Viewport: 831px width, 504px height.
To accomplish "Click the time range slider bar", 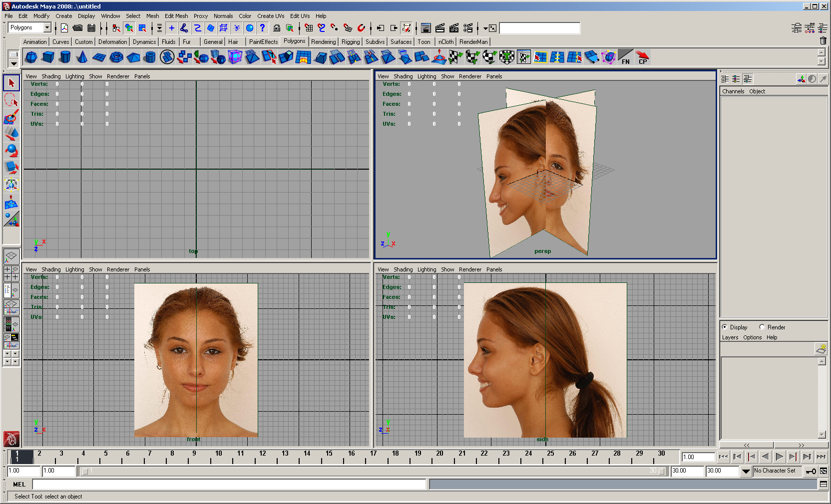I will [372, 471].
